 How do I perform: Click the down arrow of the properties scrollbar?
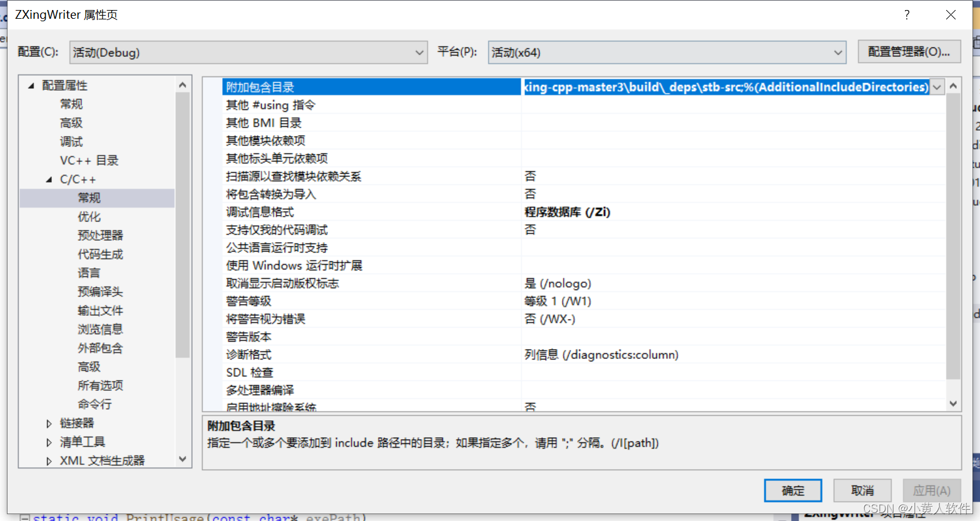click(952, 403)
